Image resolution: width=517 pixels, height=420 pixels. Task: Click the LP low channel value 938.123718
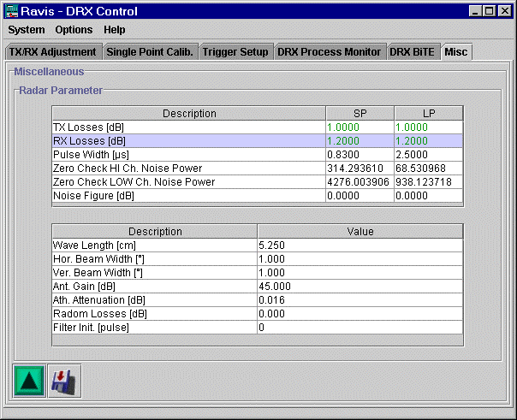pos(429,182)
